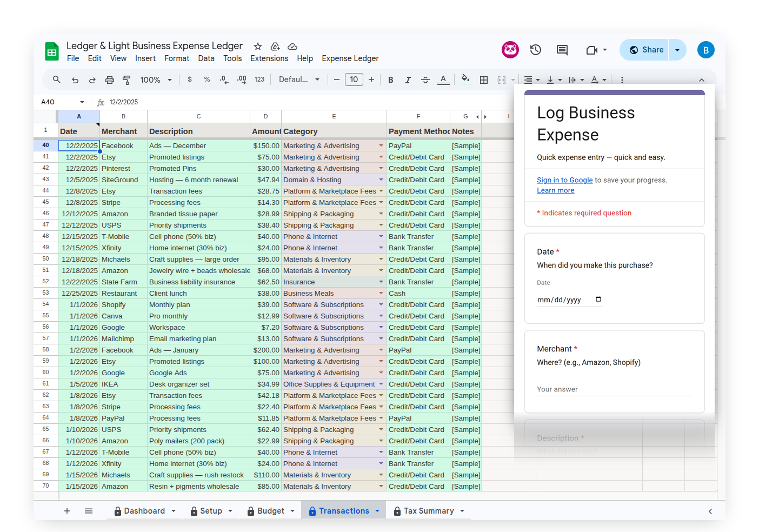Open the toolbar more options menu
This screenshot has width=759, height=532.
pyautogui.click(x=622, y=80)
